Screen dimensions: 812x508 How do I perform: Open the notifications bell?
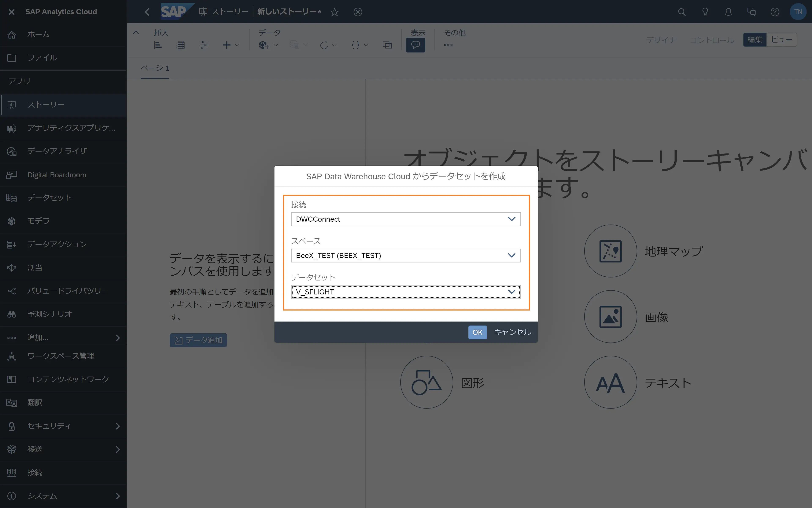[x=728, y=12]
